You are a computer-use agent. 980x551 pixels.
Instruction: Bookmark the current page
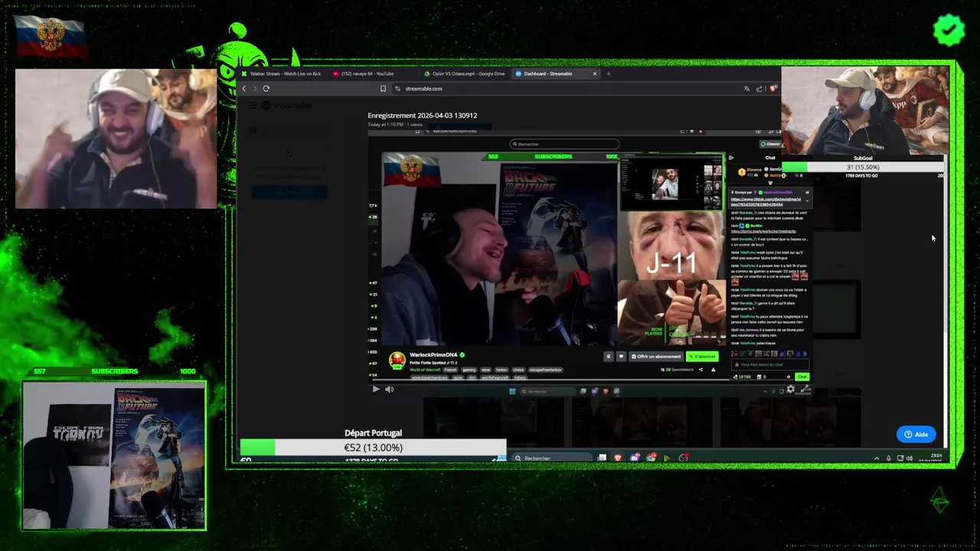click(x=383, y=89)
